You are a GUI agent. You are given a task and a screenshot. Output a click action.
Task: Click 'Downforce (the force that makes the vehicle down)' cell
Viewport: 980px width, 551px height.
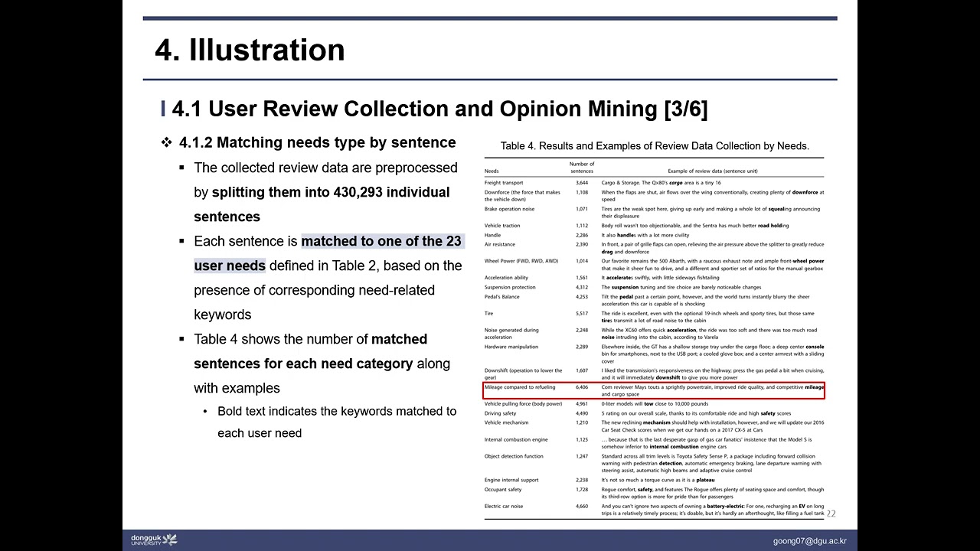coord(522,196)
